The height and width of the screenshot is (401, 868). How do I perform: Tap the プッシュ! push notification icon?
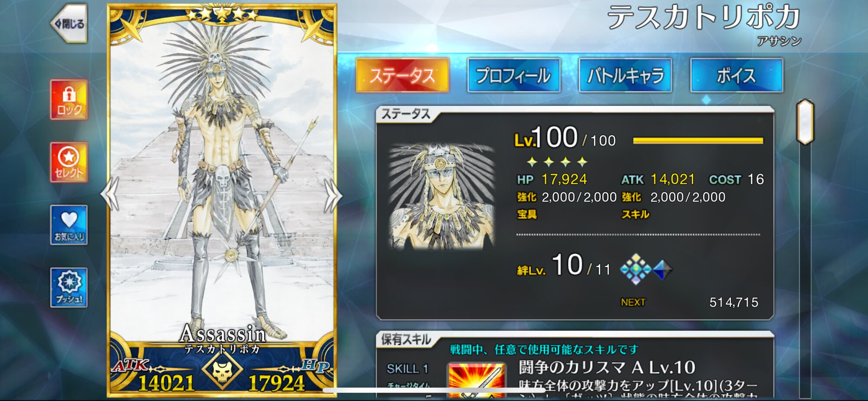point(69,287)
